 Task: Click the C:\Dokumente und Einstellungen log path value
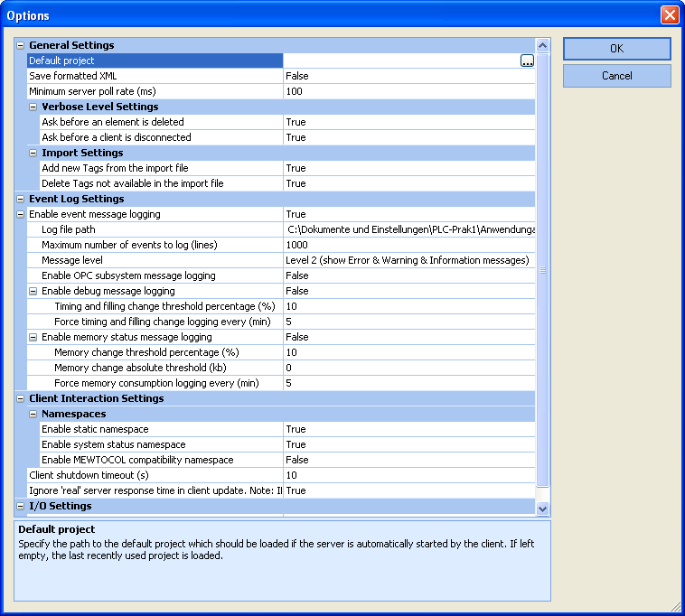click(x=410, y=229)
